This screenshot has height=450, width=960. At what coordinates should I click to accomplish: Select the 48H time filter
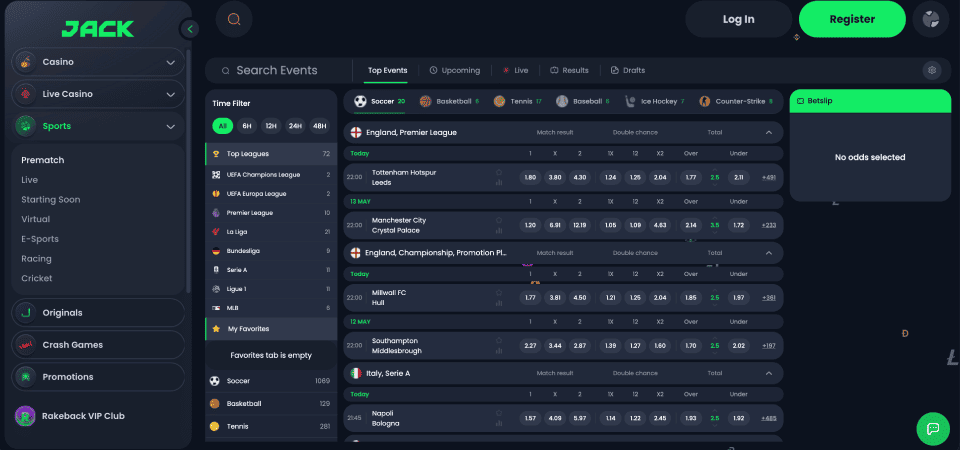coord(320,126)
